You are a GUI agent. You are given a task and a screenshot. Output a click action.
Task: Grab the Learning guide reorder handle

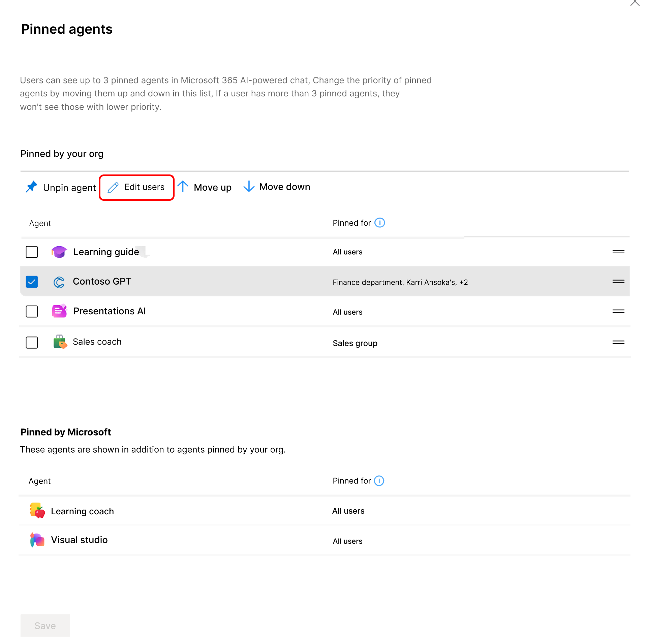click(x=618, y=252)
